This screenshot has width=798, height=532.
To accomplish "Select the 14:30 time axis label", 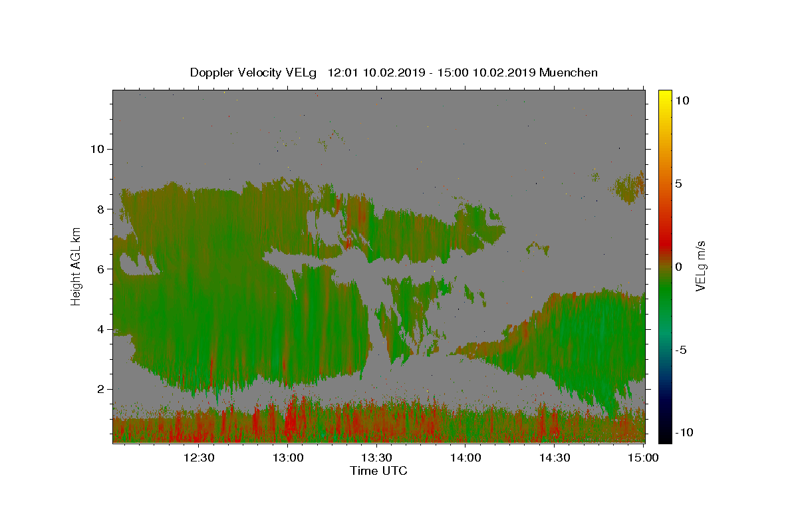I will [555, 458].
